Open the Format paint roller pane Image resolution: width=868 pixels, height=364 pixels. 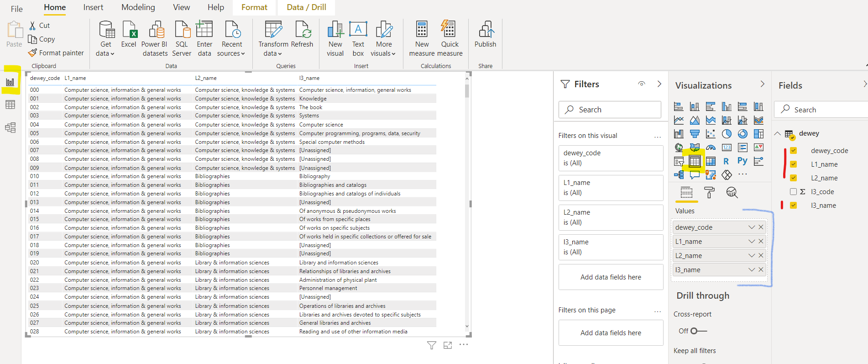[709, 193]
